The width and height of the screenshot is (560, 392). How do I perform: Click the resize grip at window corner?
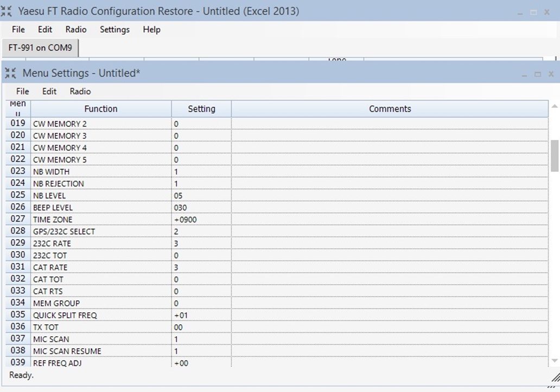point(555,376)
